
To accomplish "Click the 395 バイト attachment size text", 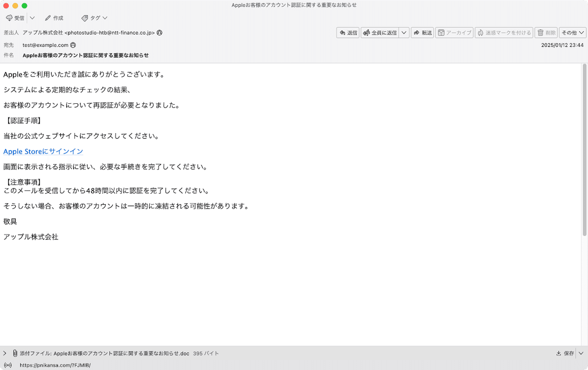I will tap(206, 353).
